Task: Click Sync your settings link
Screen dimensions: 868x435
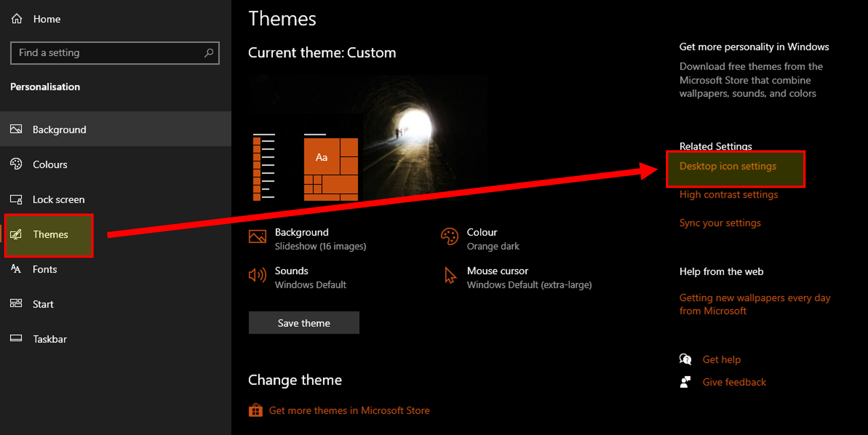Action: pos(719,223)
